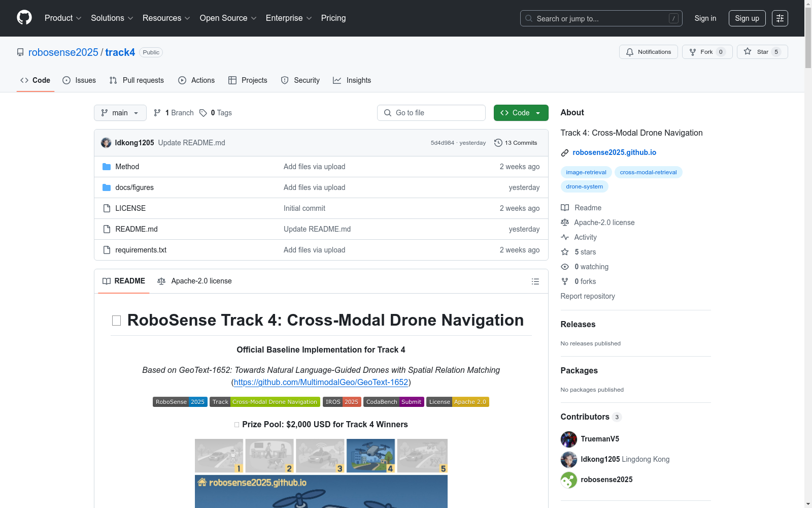Click the robosense2025 contributor avatar

point(569,480)
